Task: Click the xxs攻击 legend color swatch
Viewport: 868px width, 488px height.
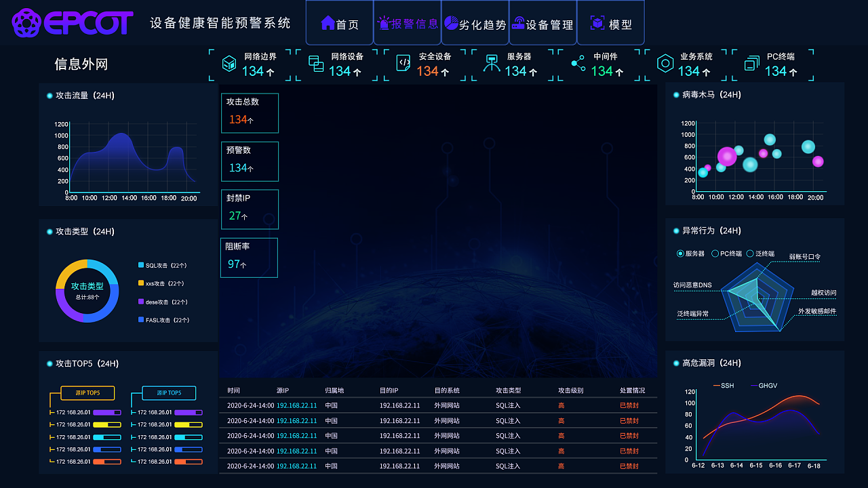Action: coord(140,283)
